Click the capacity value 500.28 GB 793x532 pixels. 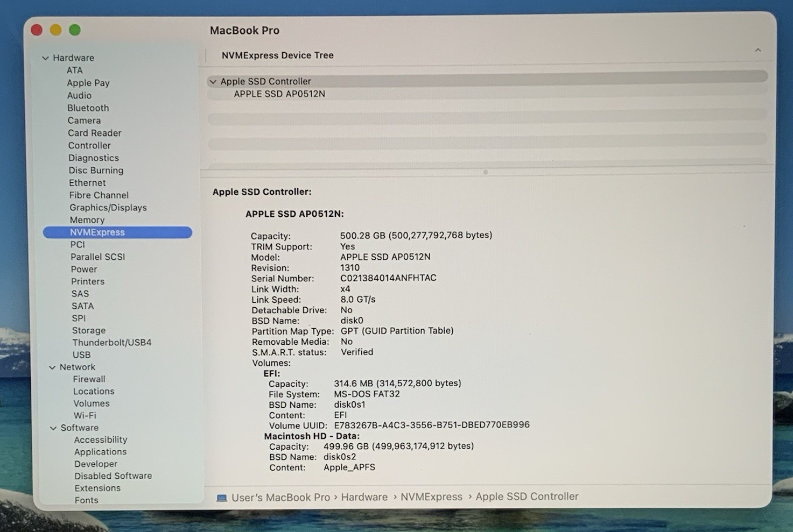click(416, 235)
